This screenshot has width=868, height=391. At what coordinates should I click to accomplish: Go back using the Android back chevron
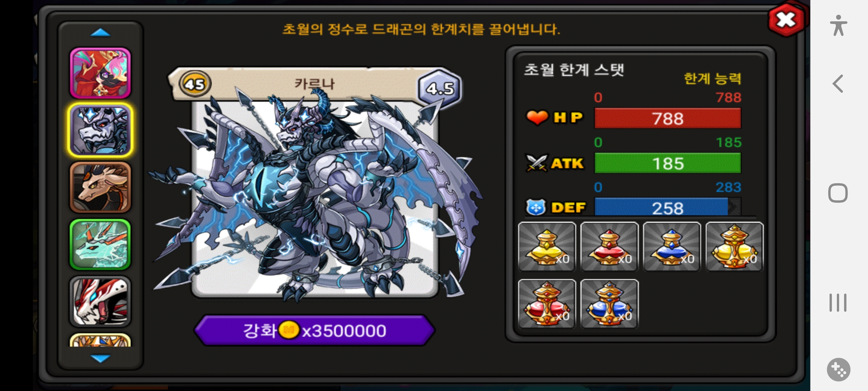[838, 84]
